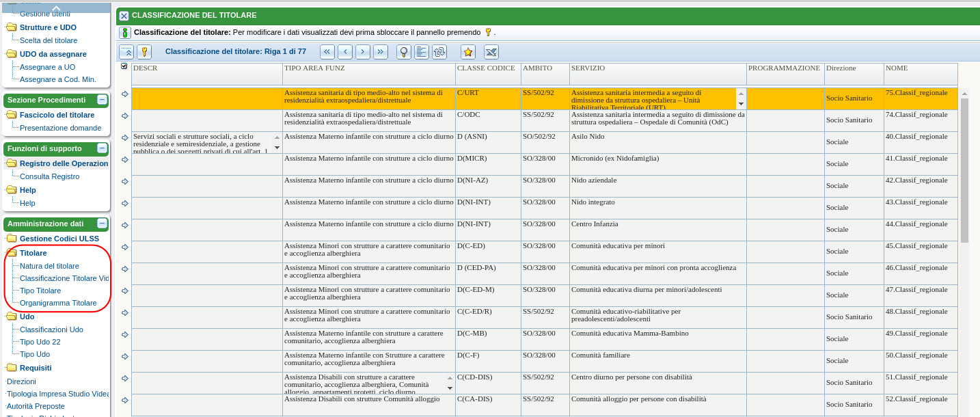
Task: Collapse the Funzioni di supporto section
Action: coord(102,148)
